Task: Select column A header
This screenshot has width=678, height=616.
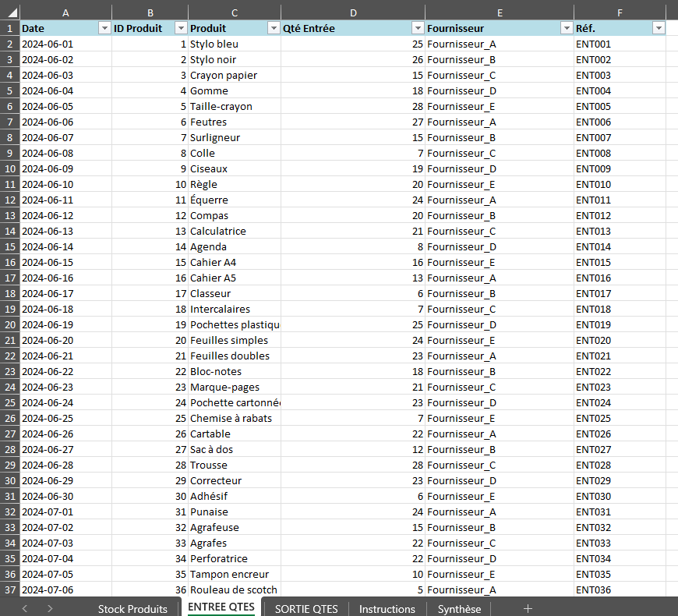Action: coord(65,13)
